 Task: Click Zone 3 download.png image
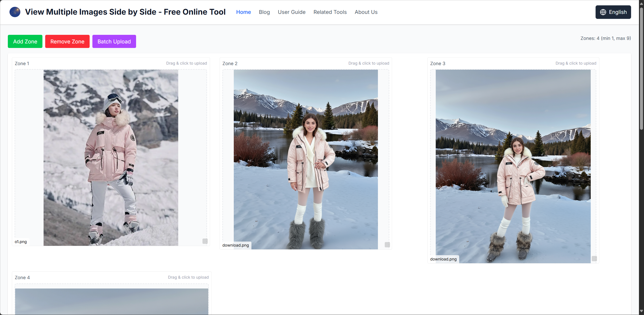[513, 167]
